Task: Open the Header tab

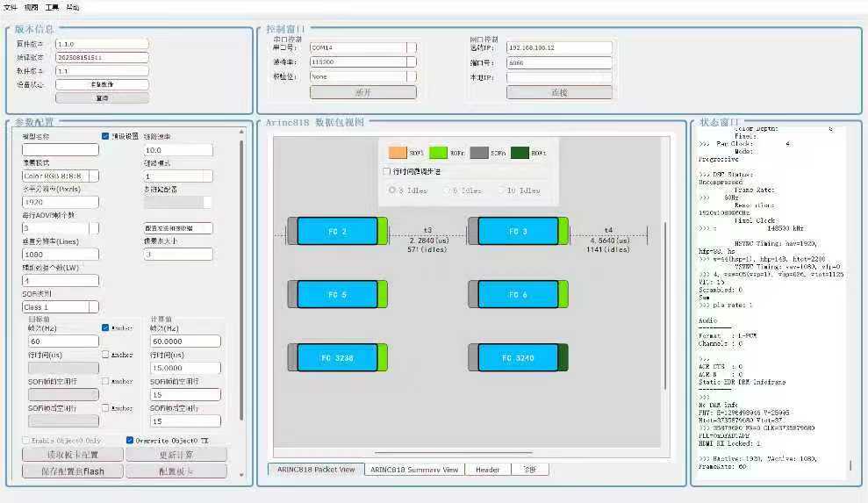Action: pos(487,470)
